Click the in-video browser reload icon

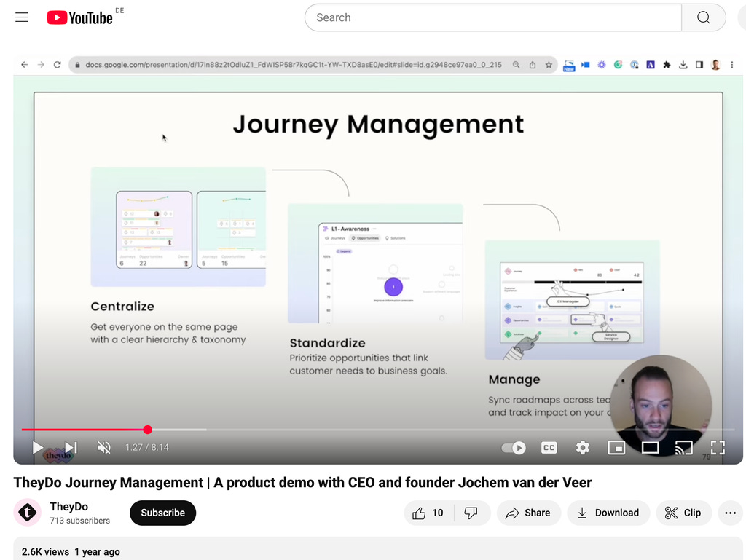point(57,65)
